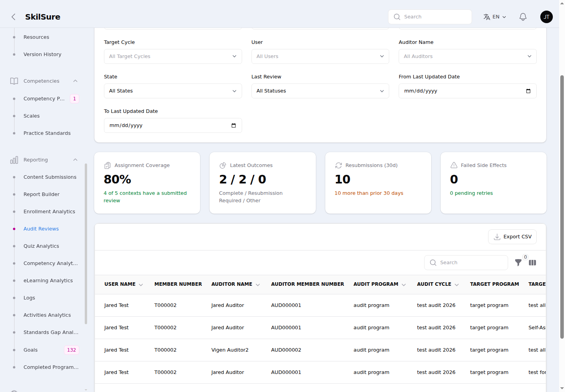The image size is (565, 392).
Task: Click the Resubmissions refresh icon
Action: pos(339,165)
